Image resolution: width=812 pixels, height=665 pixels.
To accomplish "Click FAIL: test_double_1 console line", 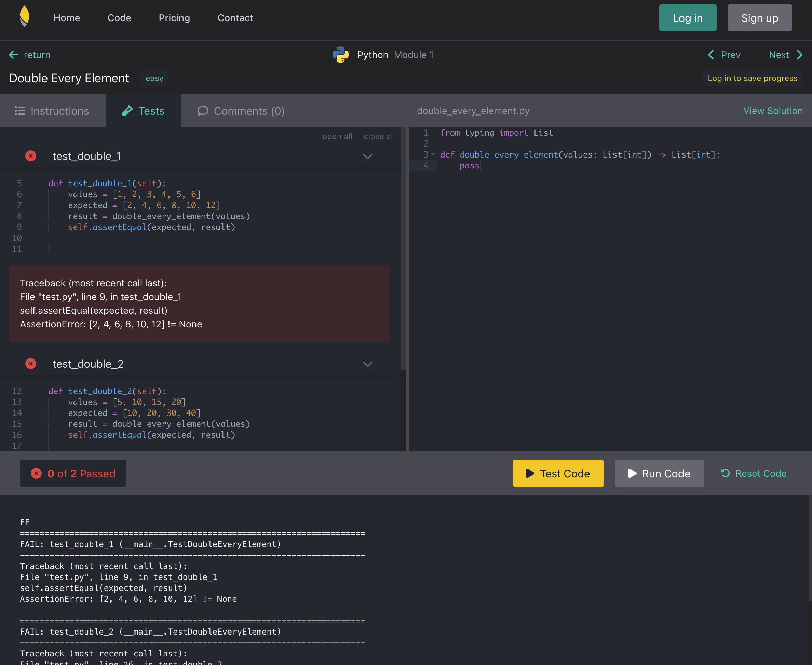I will tap(150, 544).
